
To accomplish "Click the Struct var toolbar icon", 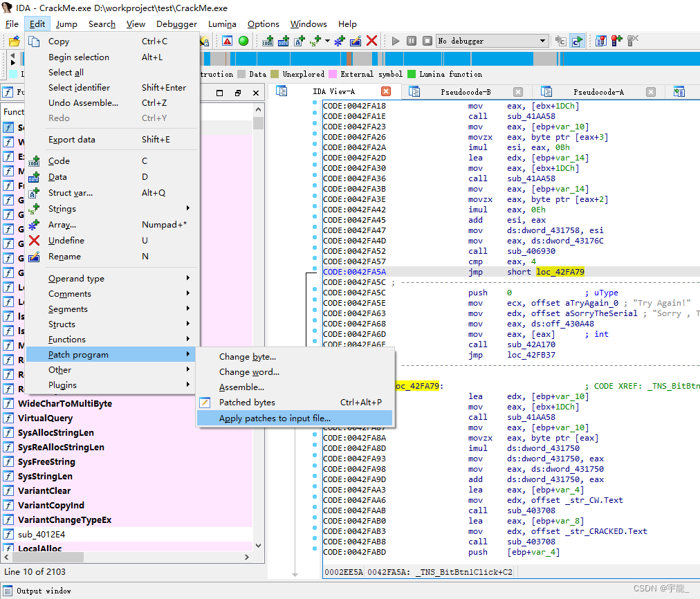I will point(299,41).
